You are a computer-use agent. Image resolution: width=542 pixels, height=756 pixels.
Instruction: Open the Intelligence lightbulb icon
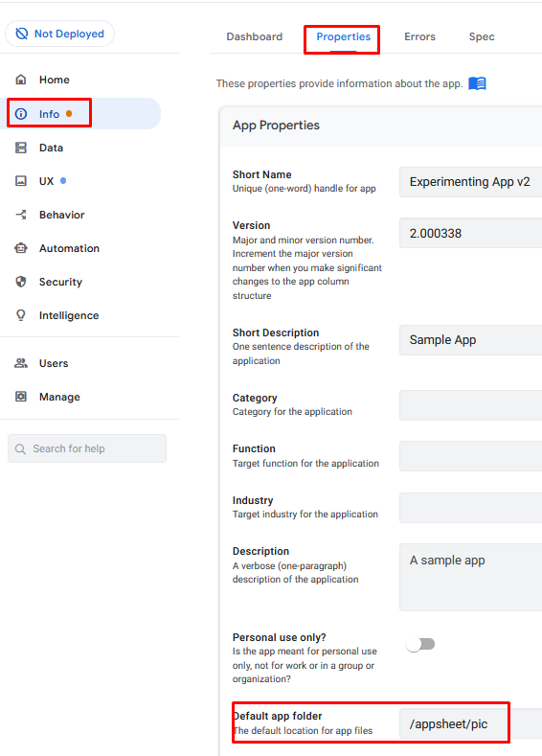click(x=21, y=315)
